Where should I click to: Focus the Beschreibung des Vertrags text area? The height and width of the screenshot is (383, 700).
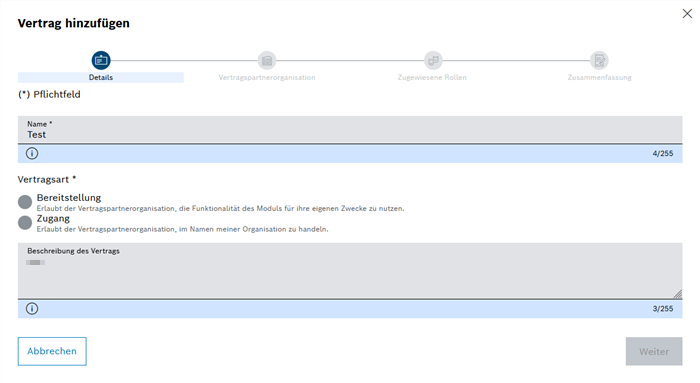coord(350,271)
